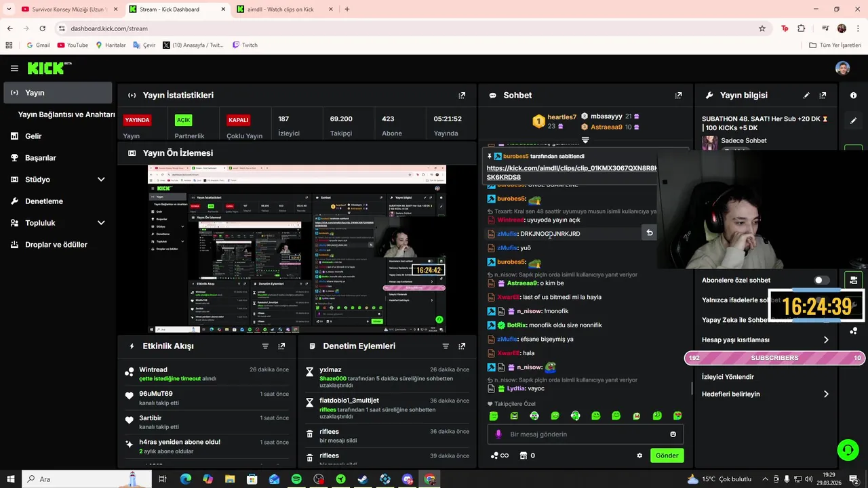
Task: Open the hamburger sidebar menu
Action: (x=14, y=68)
